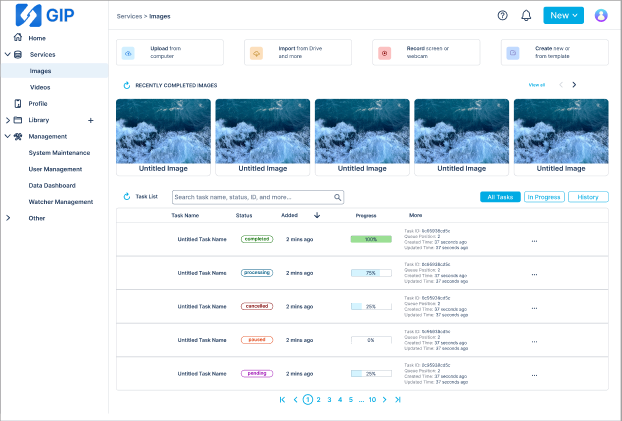
Task: Click the Management icon in sidebar
Action: [x=18, y=136]
